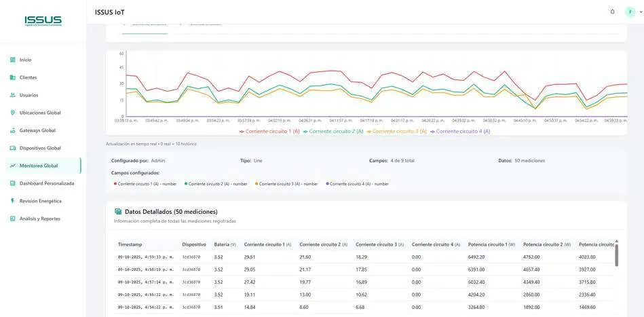The height and width of the screenshot is (317, 644).
Task: Click the ISSUS logo link
Action: [x=43, y=21]
